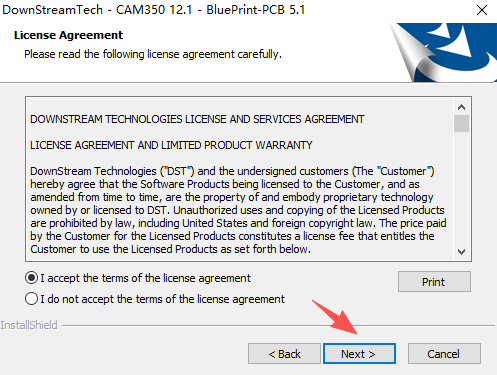Proceed using the 'Next >' button
497x375 pixels.
point(359,354)
